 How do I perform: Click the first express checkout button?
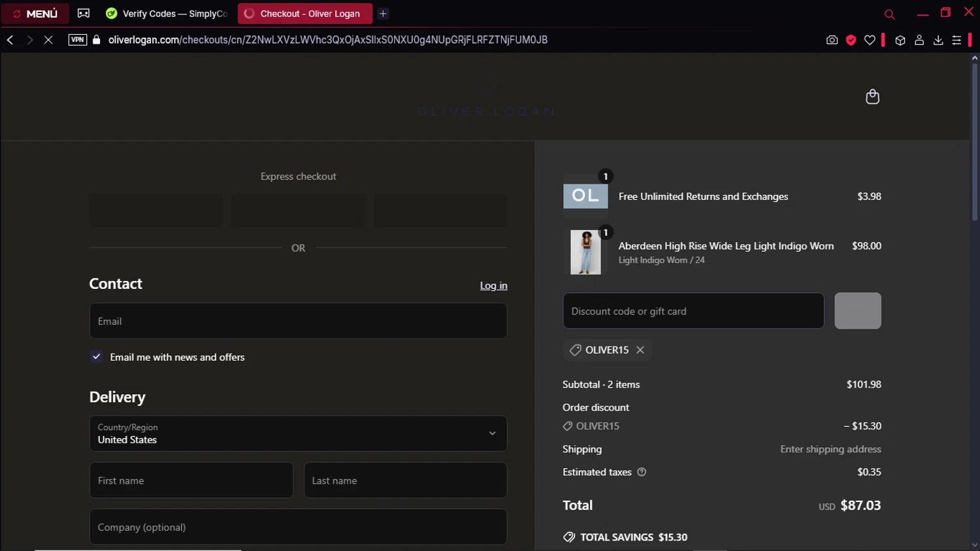tap(156, 210)
